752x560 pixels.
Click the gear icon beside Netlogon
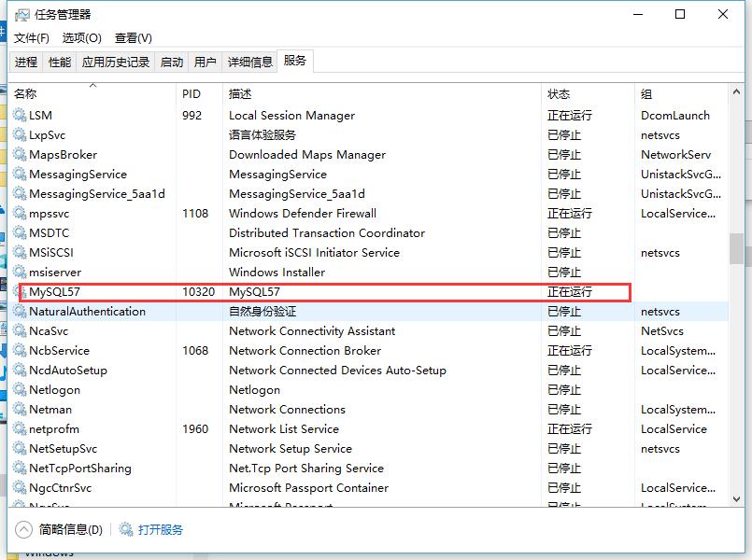20,390
